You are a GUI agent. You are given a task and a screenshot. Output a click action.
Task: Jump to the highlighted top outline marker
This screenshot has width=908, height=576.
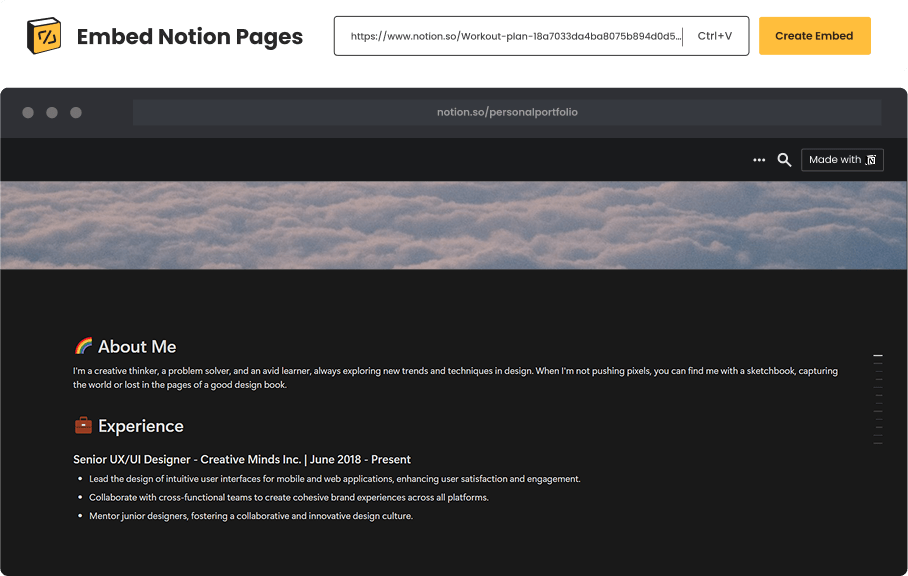point(878,356)
